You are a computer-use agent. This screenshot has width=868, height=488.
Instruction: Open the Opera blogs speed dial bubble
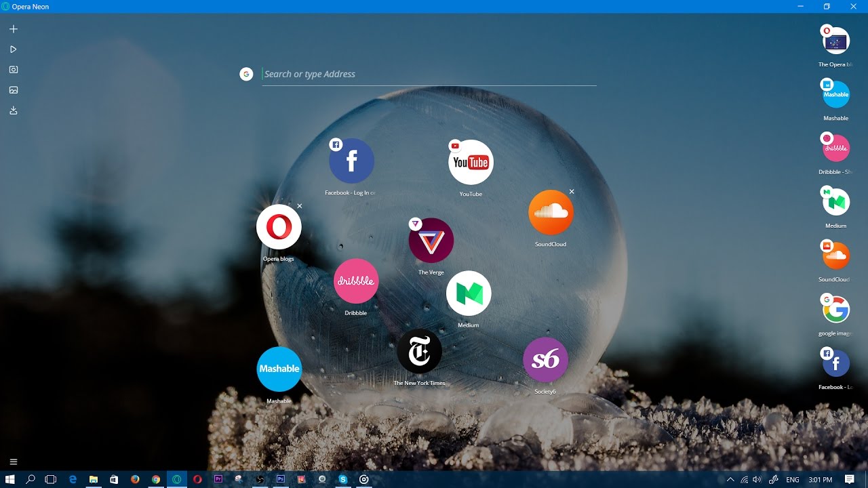(x=279, y=227)
